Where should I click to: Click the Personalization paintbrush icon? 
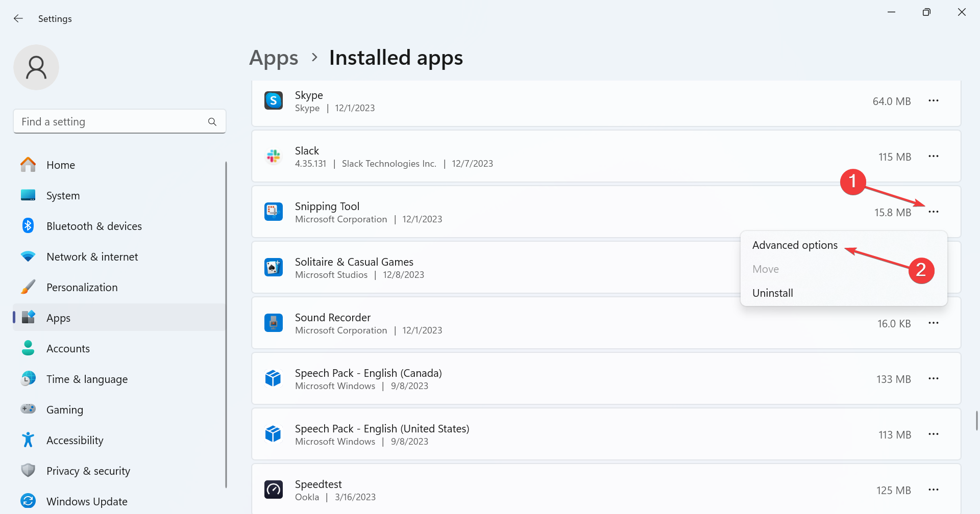(x=28, y=287)
